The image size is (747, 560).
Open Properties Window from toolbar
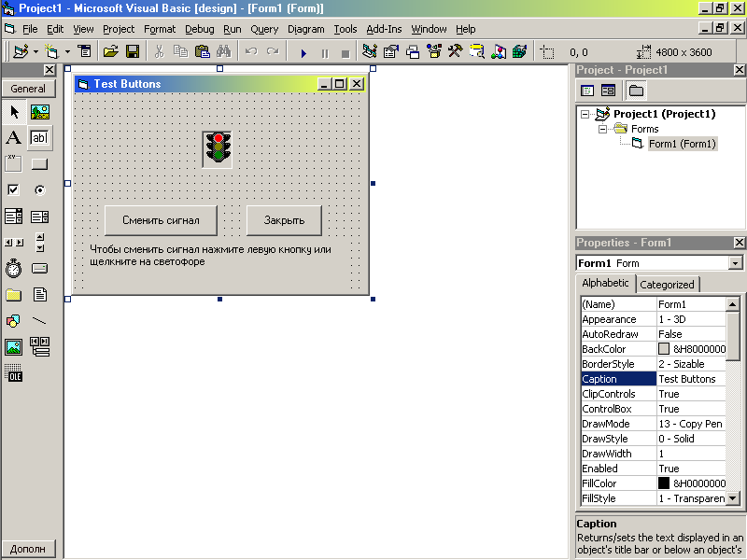[x=390, y=51]
